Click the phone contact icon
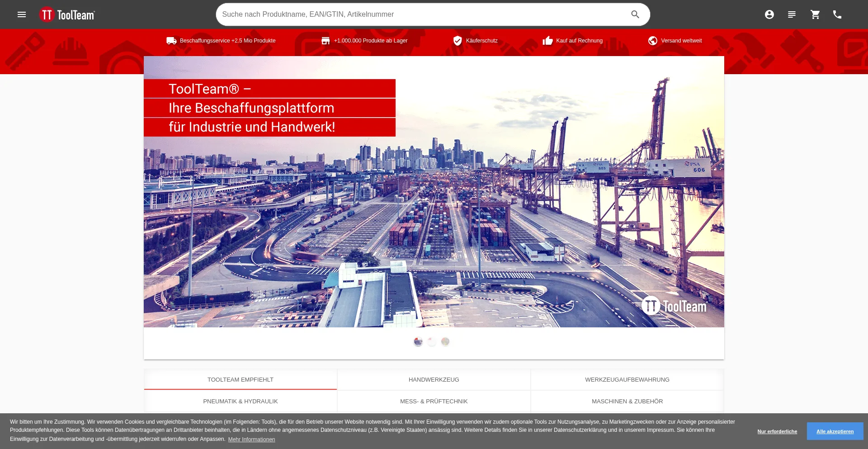 click(837, 14)
